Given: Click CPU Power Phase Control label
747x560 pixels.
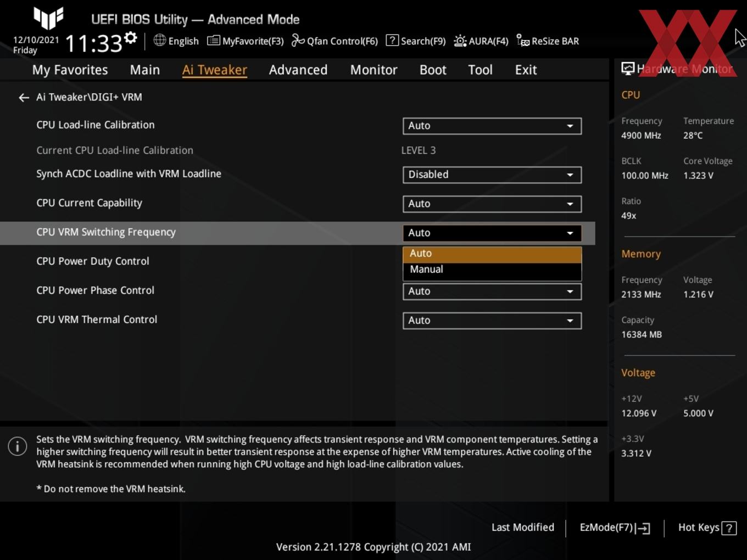Looking at the screenshot, I should pyautogui.click(x=95, y=290).
